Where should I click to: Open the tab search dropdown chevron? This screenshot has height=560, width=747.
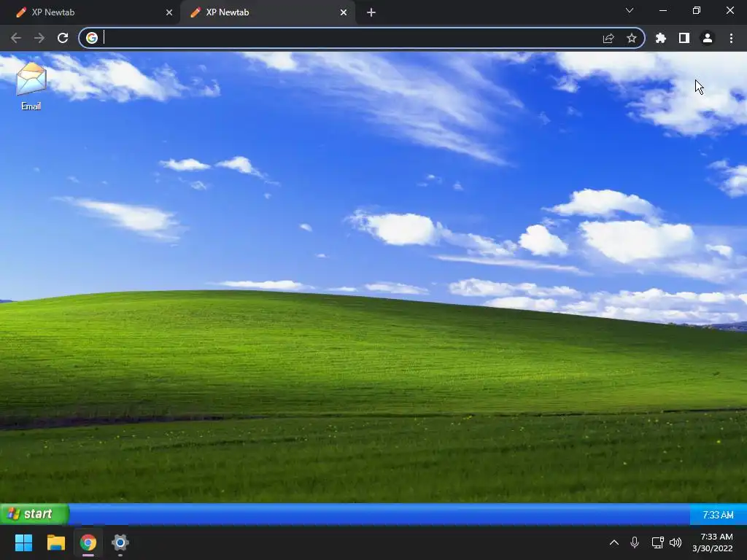(630, 10)
